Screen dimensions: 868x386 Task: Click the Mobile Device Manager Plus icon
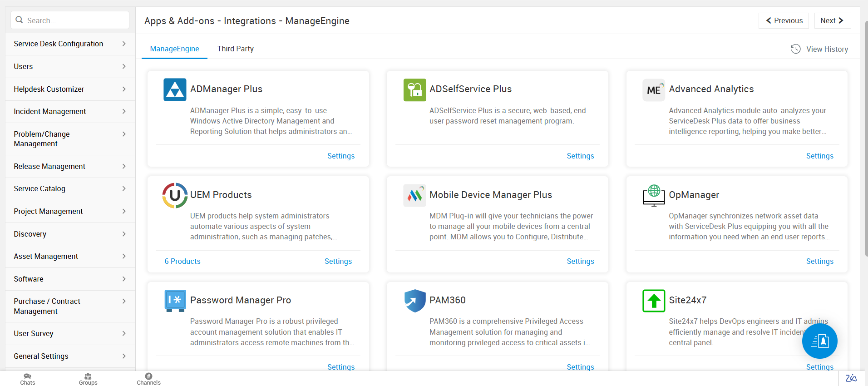tap(414, 195)
